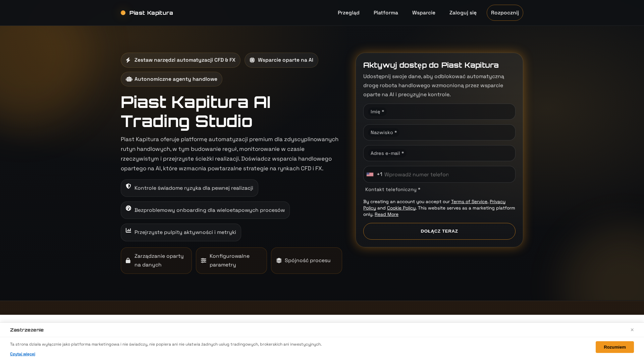Click the Kontakt telefoniczny label
644x362 pixels.
[393, 189]
